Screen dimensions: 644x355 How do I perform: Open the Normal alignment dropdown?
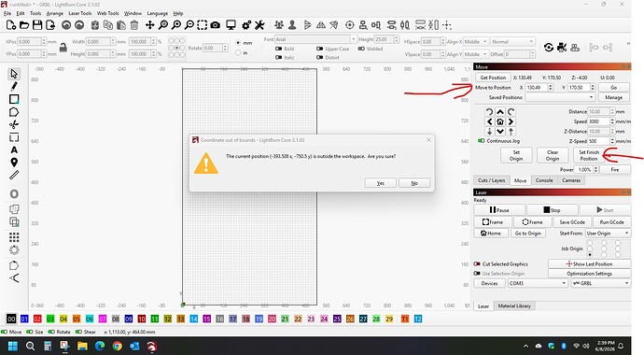pyautogui.click(x=512, y=41)
